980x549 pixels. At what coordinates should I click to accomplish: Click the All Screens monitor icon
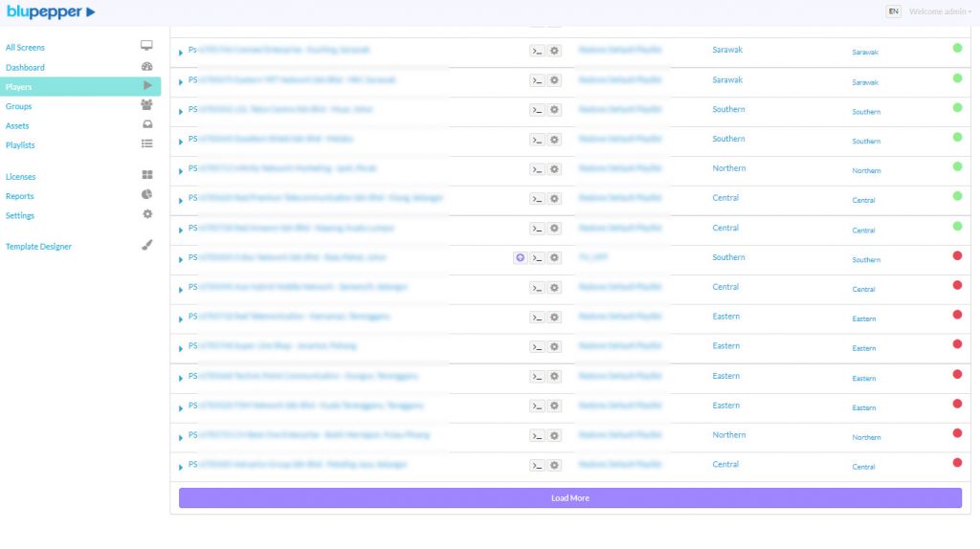pos(146,46)
